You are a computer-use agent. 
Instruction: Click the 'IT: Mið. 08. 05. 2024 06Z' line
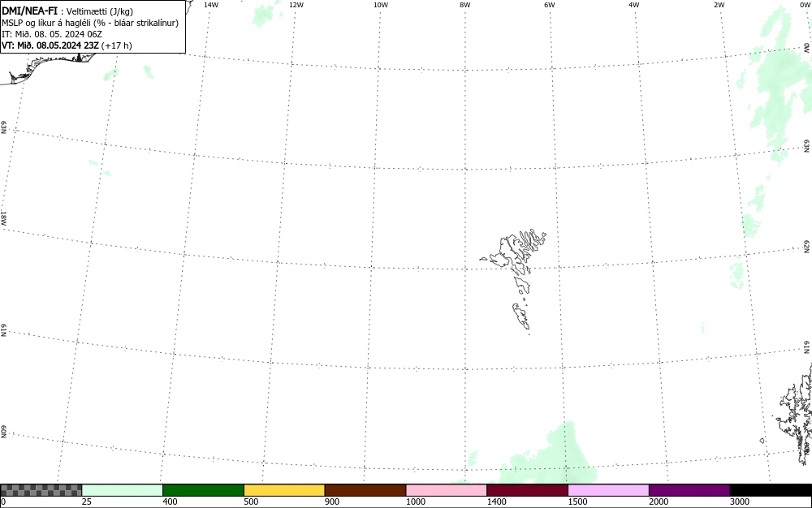click(x=52, y=34)
